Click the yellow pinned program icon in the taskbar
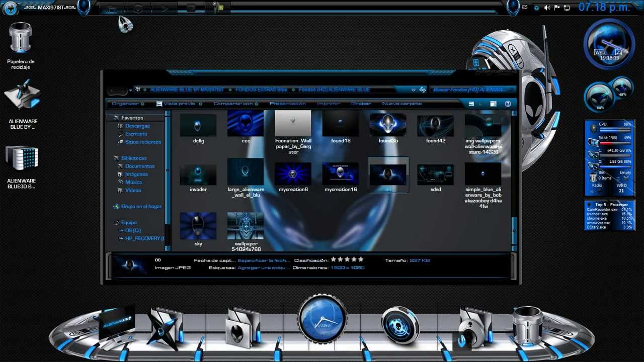Image resolution: width=644 pixels, height=362 pixels. [218, 8]
